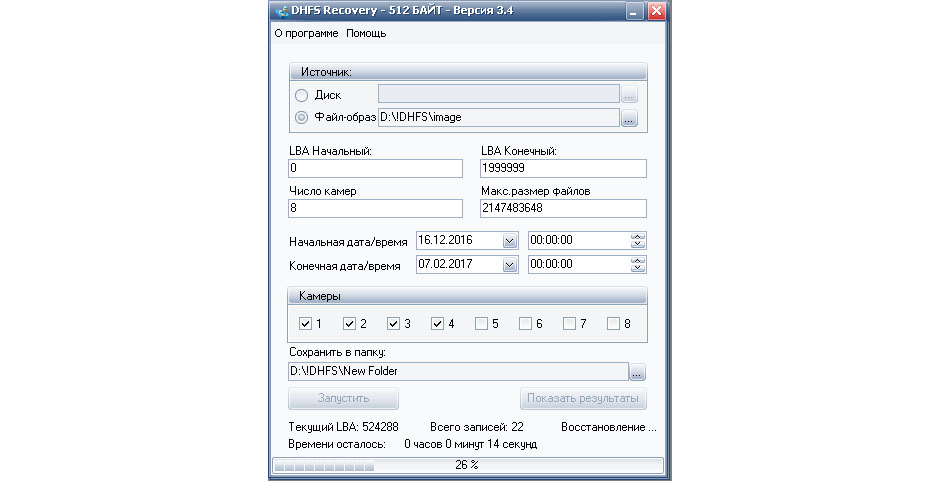Click the Показать результаты button

pyautogui.click(x=583, y=399)
